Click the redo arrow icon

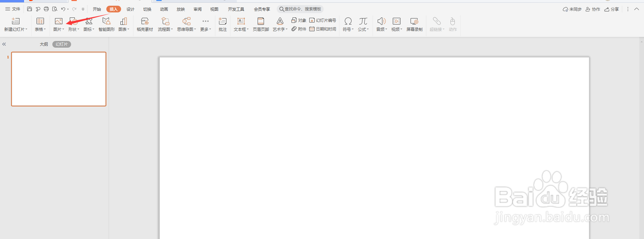[x=74, y=9]
